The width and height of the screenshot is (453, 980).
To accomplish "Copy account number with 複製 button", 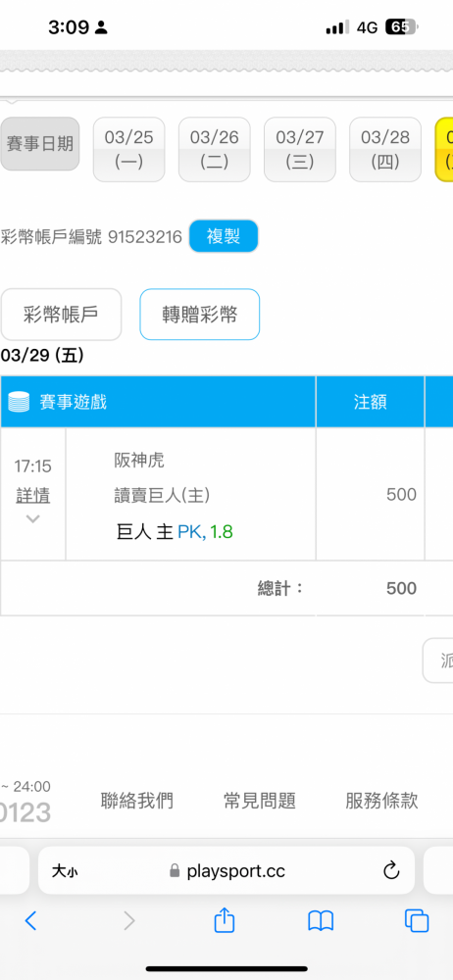I will pyautogui.click(x=224, y=236).
